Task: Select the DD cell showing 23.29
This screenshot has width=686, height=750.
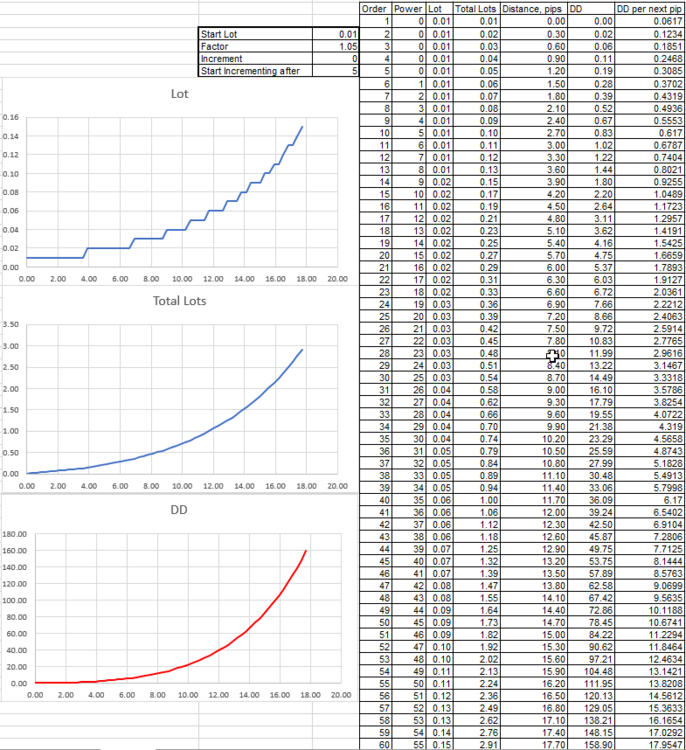Action: 591,439
